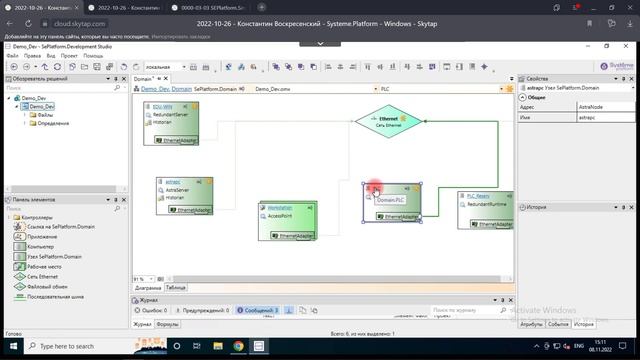The image size is (640, 360).
Task: Click the undo icon in the toolbar
Action: point(124,67)
